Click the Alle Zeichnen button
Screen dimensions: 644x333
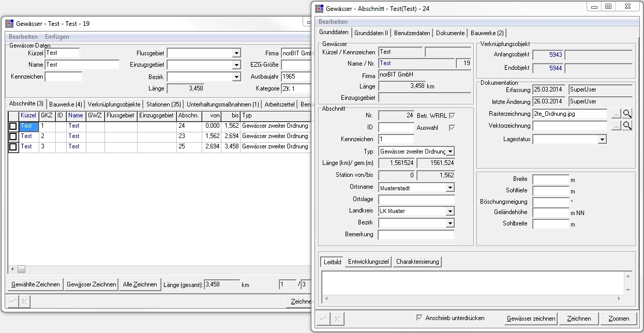(140, 284)
